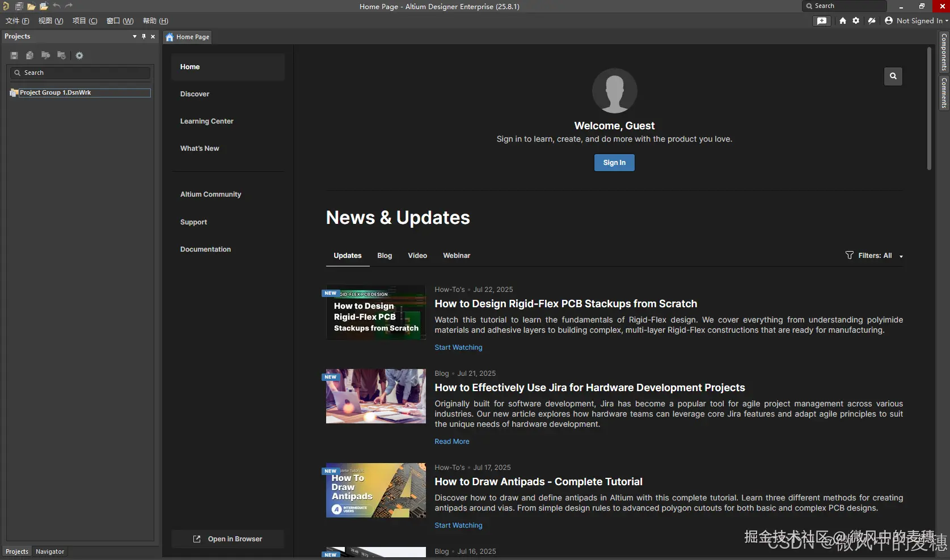Select the Projects bottom panel tab

point(17,551)
